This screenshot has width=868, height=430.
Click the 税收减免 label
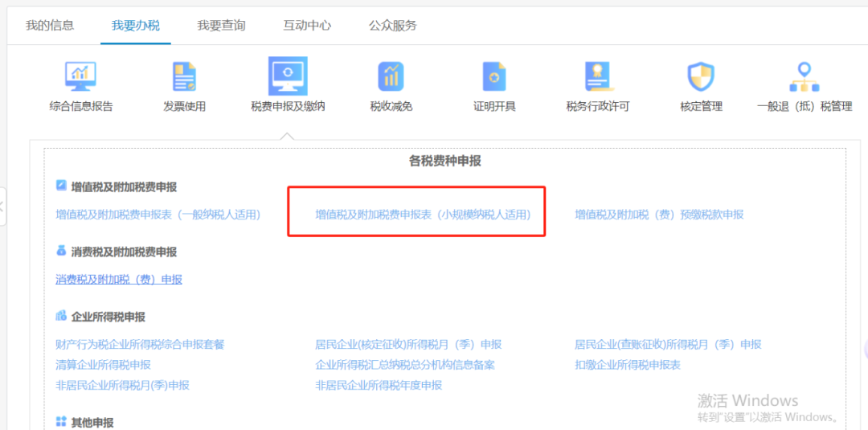point(391,107)
